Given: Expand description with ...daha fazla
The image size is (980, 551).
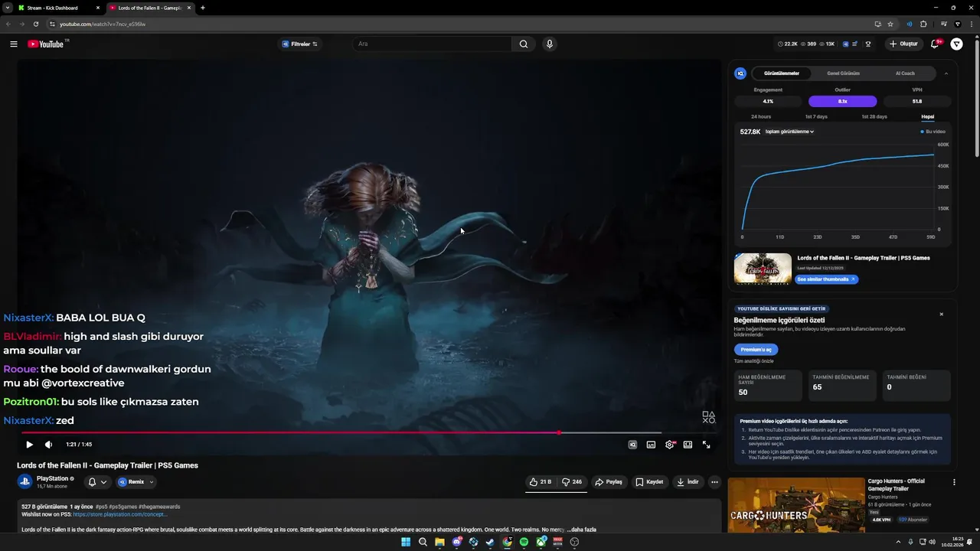Looking at the screenshot, I should (581, 530).
